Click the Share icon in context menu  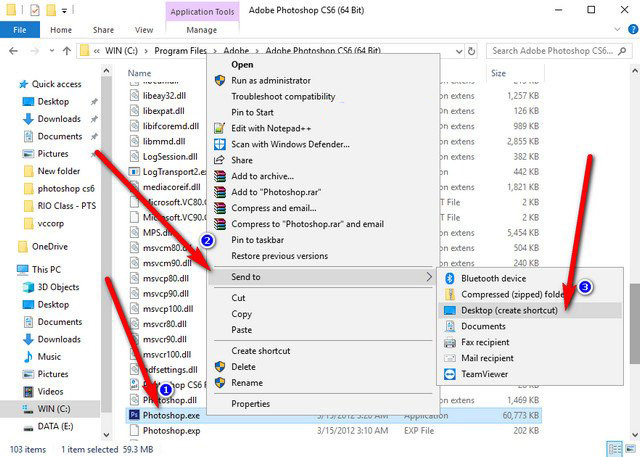pyautogui.click(x=220, y=160)
